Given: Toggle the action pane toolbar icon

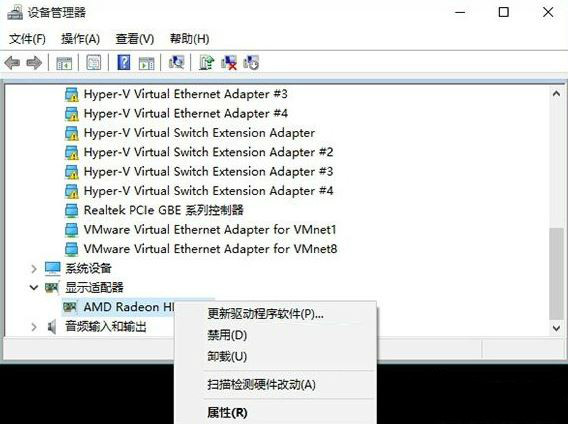Looking at the screenshot, I should (x=146, y=63).
